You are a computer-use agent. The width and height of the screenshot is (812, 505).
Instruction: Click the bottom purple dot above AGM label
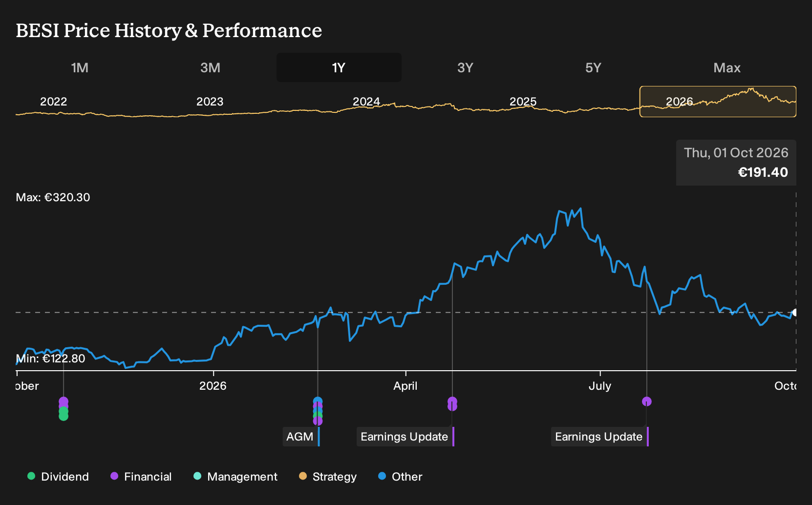[x=318, y=421]
